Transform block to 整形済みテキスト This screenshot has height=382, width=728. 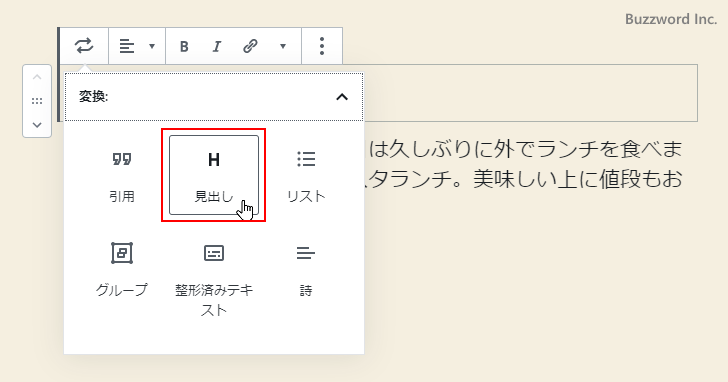(214, 278)
